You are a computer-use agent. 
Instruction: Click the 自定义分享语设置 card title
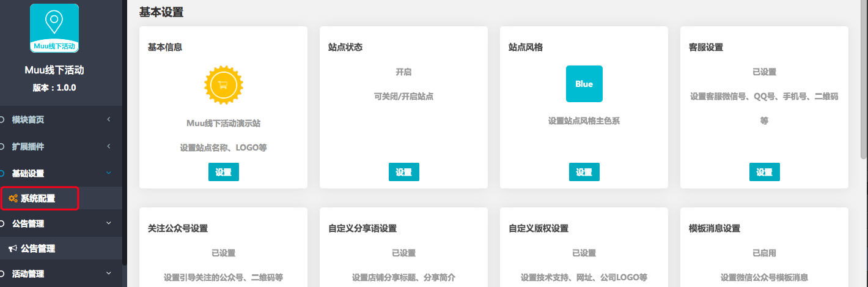coord(362,228)
